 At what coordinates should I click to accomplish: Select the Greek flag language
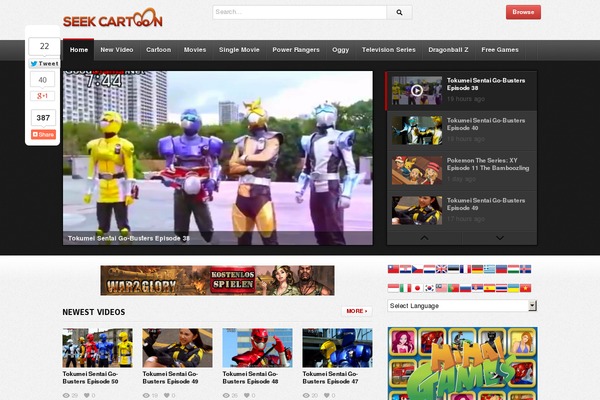tap(489, 269)
